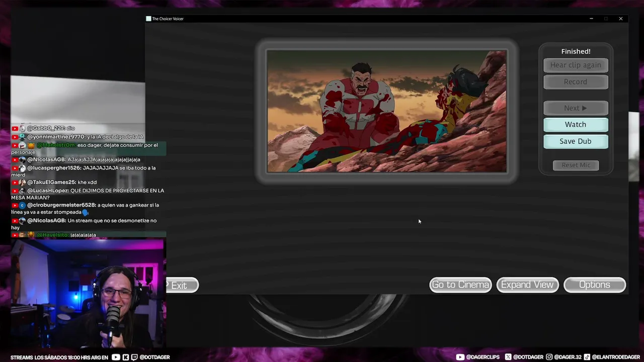Click the YouTube icon after "HRS ARG EN"
The height and width of the screenshot is (362, 644).
pos(116,357)
